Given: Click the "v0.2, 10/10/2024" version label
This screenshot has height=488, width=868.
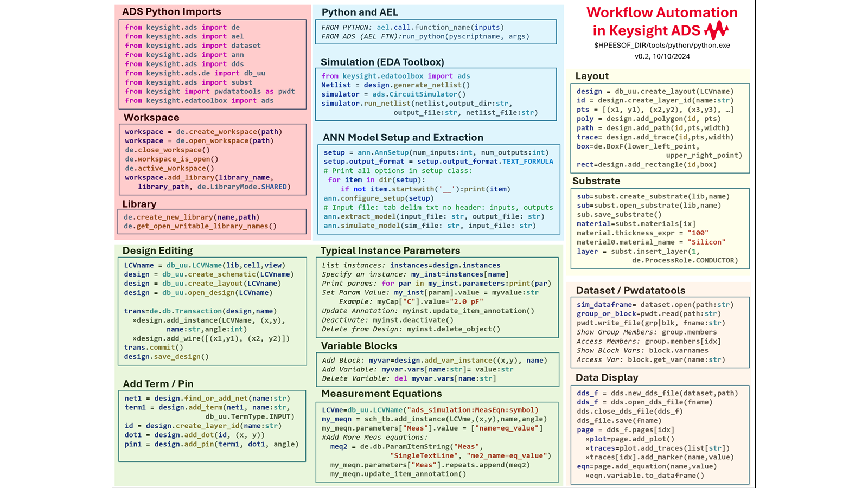Looking at the screenshot, I should point(661,56).
